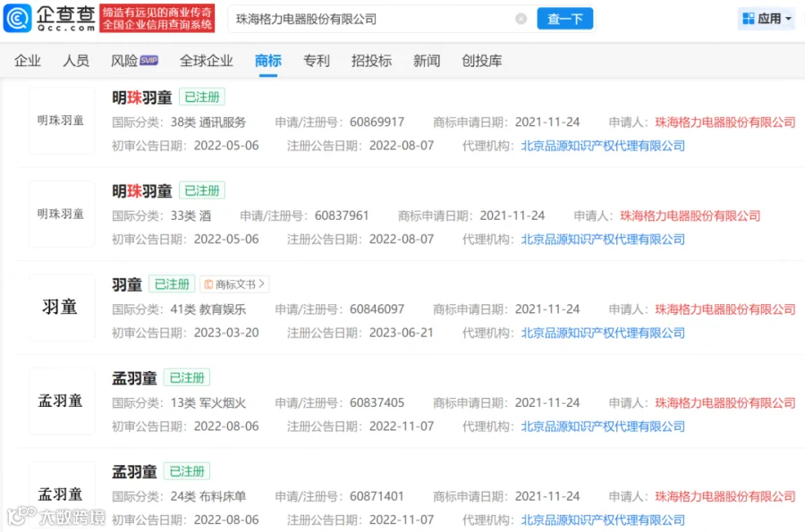This screenshot has width=805, height=532.
Task: Select registration number 60846097
Action: click(377, 309)
